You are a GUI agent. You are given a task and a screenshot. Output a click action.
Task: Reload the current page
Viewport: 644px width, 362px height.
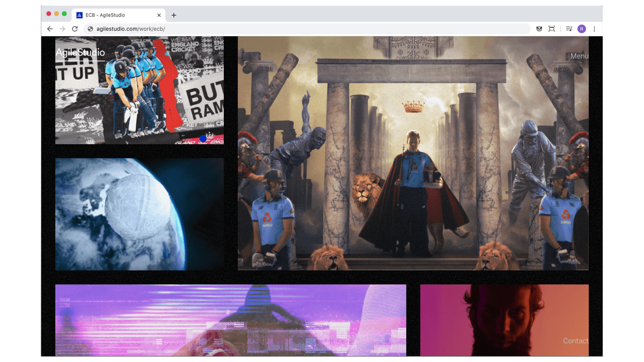[75, 29]
